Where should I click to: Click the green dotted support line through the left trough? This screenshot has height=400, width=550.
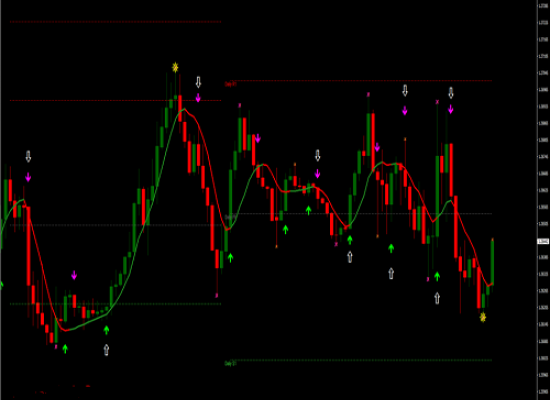[x=115, y=304]
